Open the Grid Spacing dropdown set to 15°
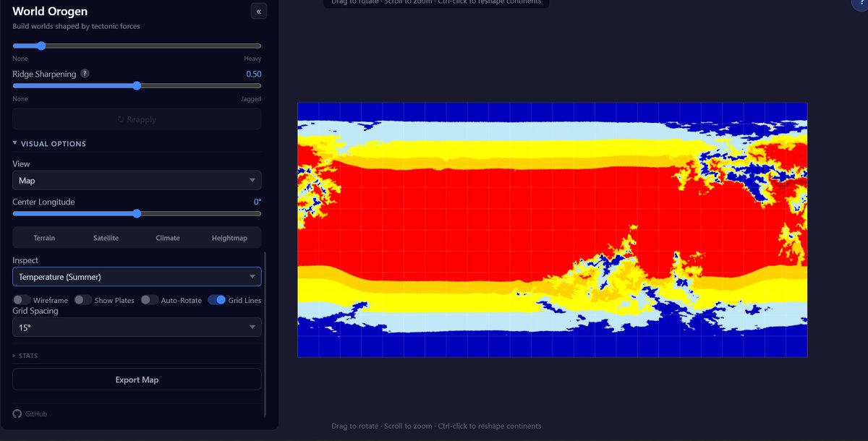Screen dimensions: 868x441 [x=137, y=327]
